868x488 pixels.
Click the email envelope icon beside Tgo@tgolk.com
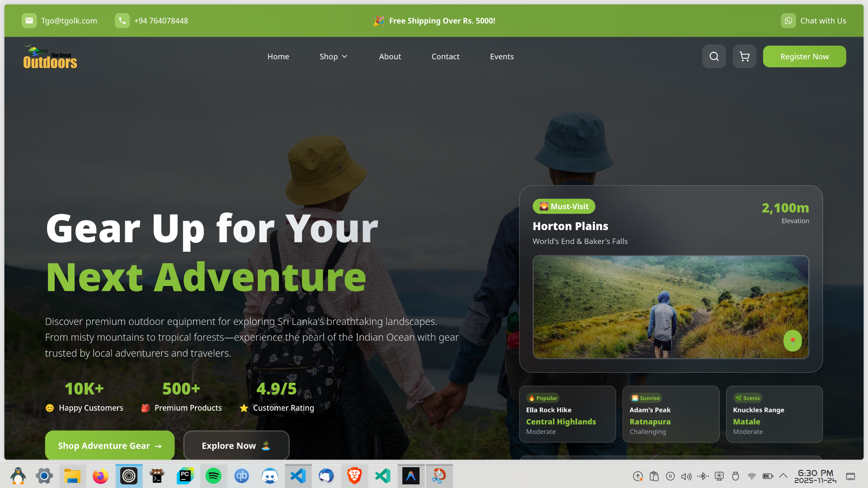(29, 20)
